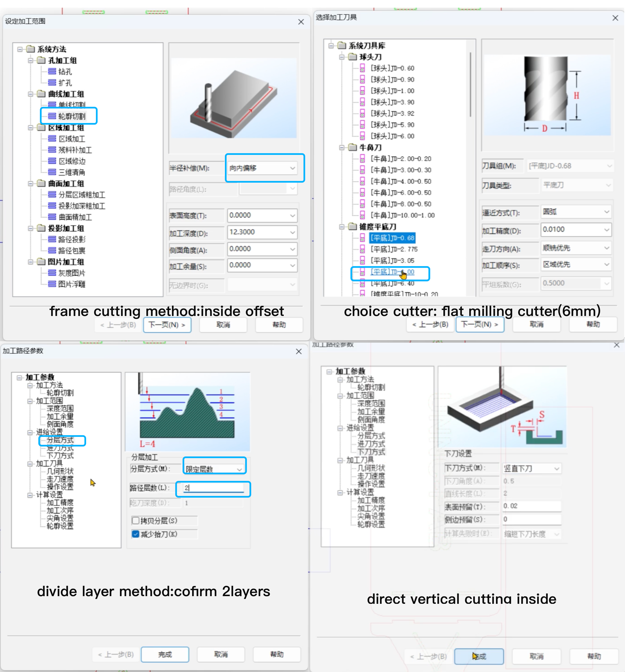Select 钻孔 drilling method in tree
Image resolution: width=625 pixels, height=672 pixels.
pyautogui.click(x=65, y=72)
